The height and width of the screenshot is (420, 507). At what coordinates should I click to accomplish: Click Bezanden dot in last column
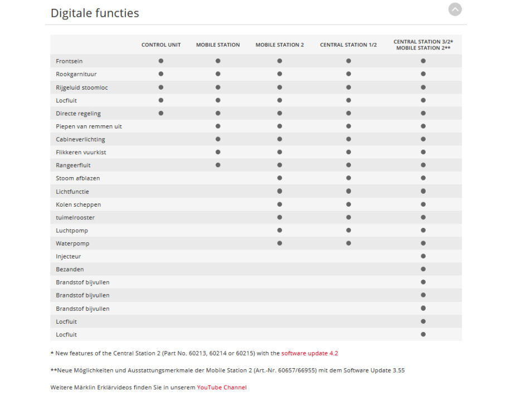point(423,269)
